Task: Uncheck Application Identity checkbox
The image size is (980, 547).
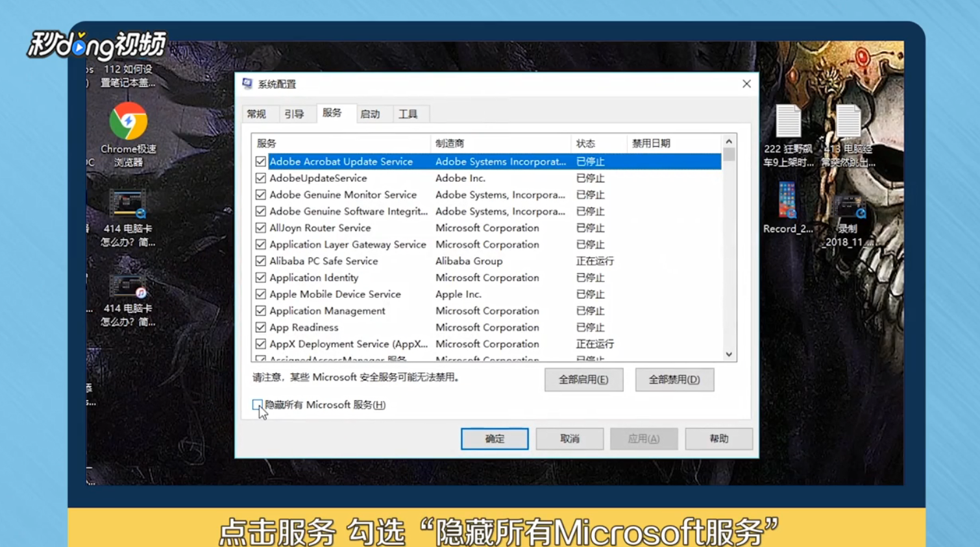Action: pos(261,278)
